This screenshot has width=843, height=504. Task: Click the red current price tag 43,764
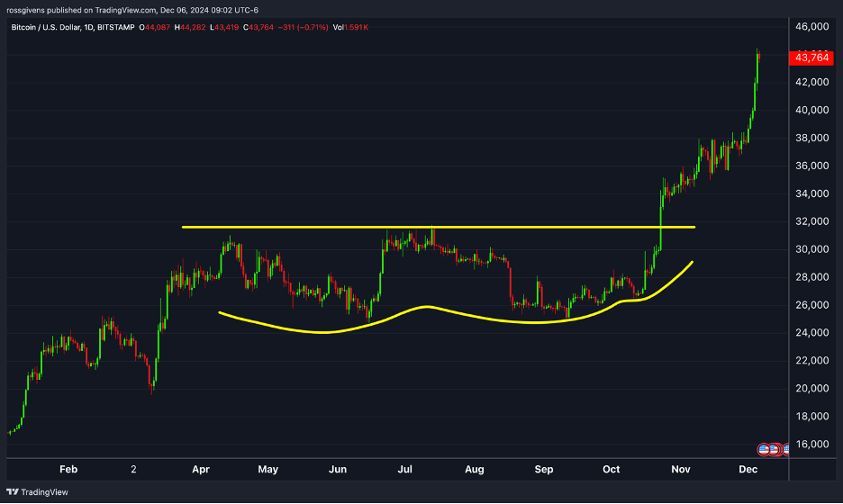(811, 58)
